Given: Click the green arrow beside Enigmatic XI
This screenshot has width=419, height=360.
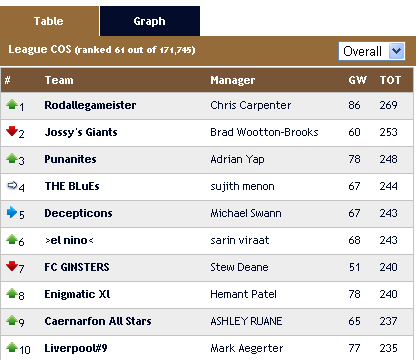Looking at the screenshot, I should [x=12, y=293].
